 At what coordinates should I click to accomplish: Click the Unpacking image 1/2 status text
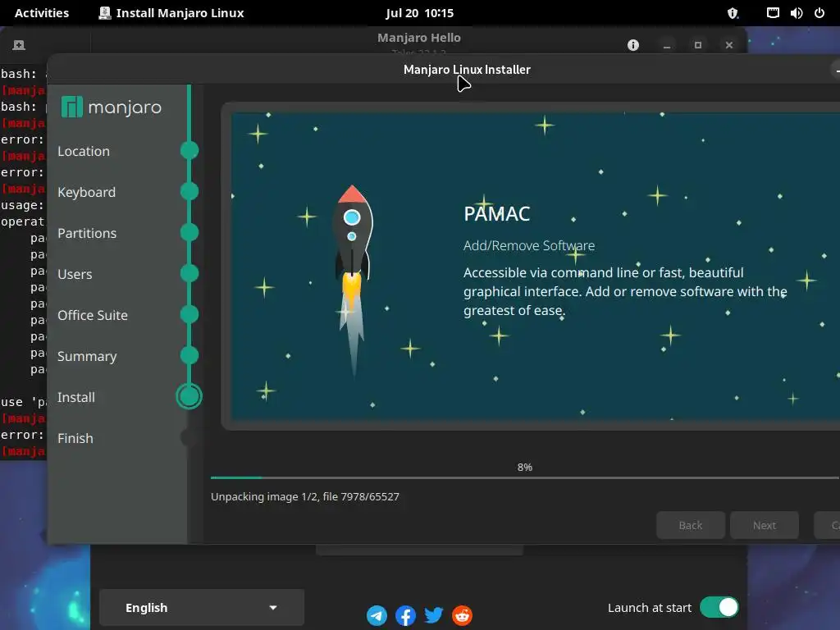point(305,496)
